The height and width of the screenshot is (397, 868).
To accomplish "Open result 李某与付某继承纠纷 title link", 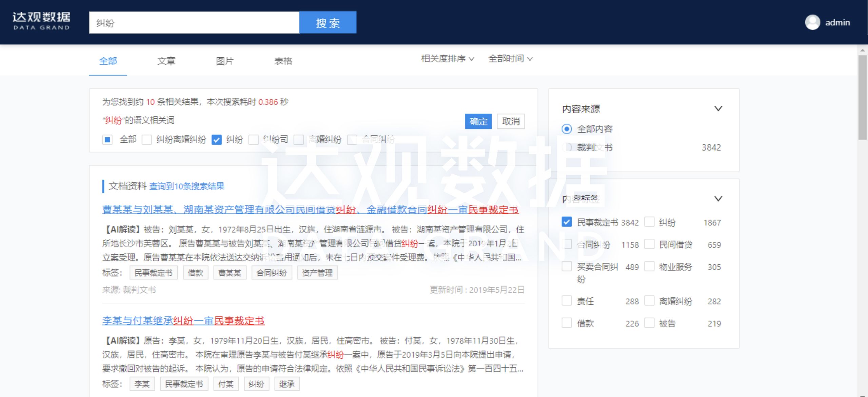I will (x=183, y=321).
